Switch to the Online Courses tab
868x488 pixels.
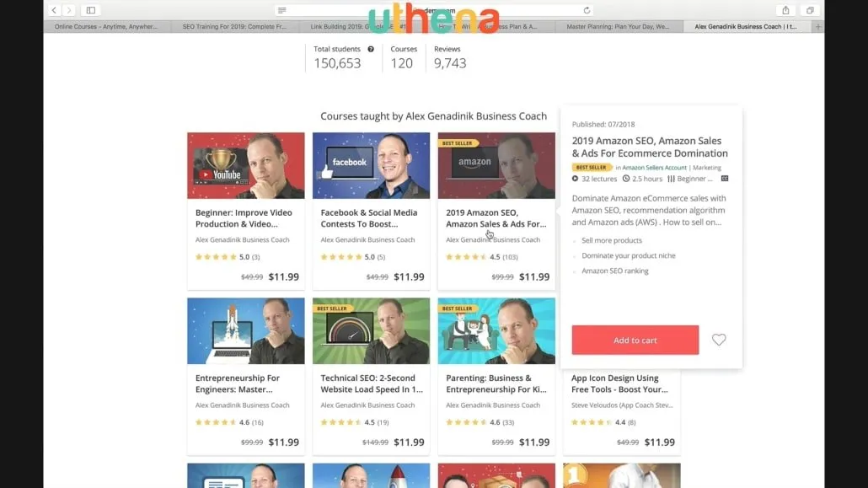pos(105,27)
